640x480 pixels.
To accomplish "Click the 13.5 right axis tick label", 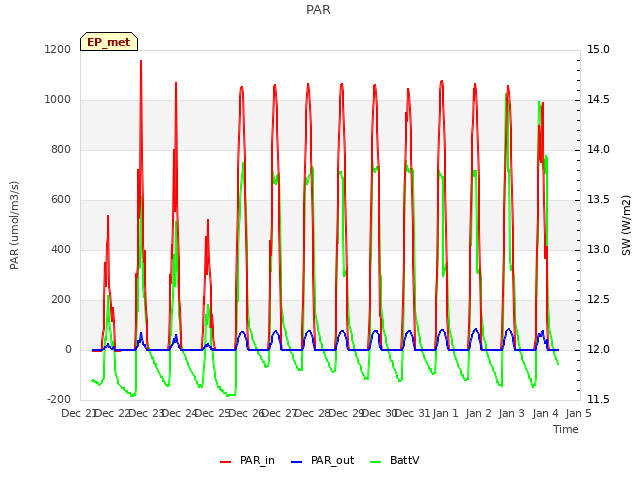I will tap(598, 200).
